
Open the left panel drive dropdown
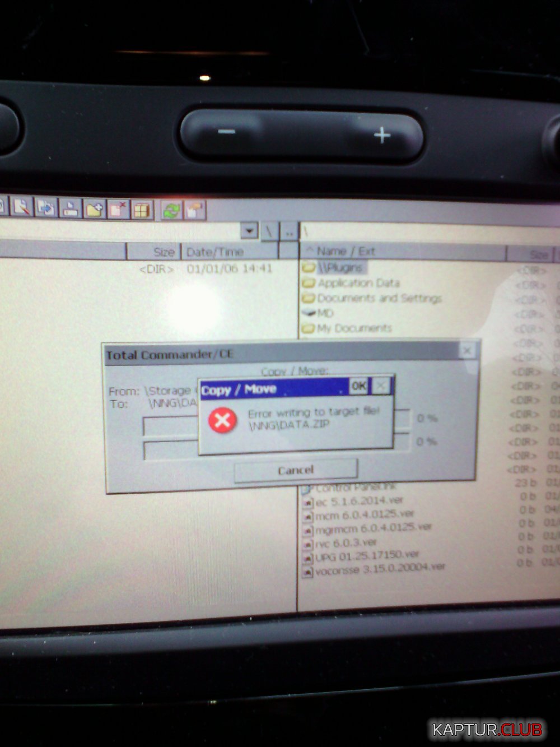249,230
